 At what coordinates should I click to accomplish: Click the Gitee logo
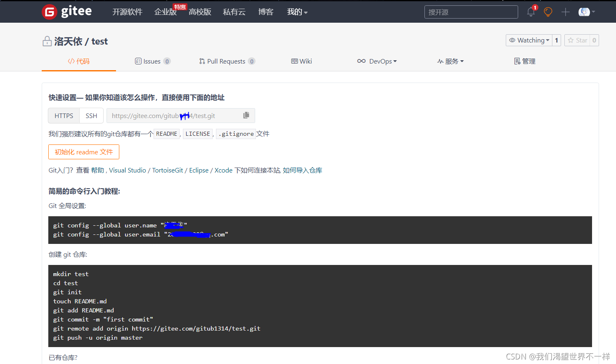pos(67,12)
